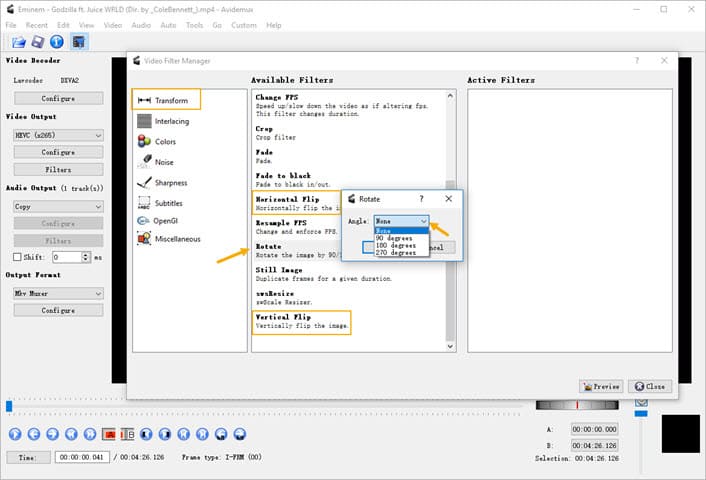Select the OpenGL filter category

tap(166, 220)
